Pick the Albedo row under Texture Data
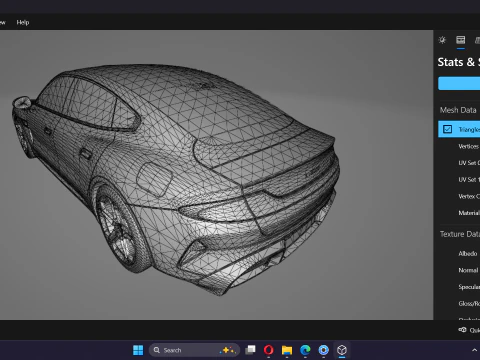This screenshot has height=360, width=480. click(459, 254)
